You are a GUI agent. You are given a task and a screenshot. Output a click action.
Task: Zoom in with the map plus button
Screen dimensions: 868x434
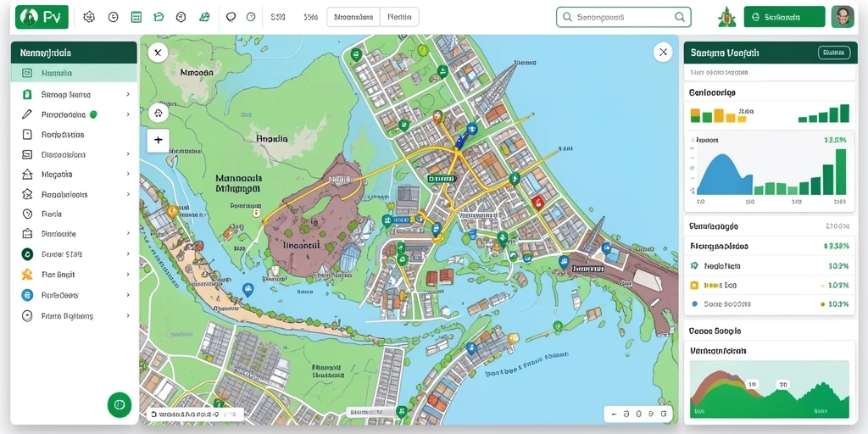159,140
